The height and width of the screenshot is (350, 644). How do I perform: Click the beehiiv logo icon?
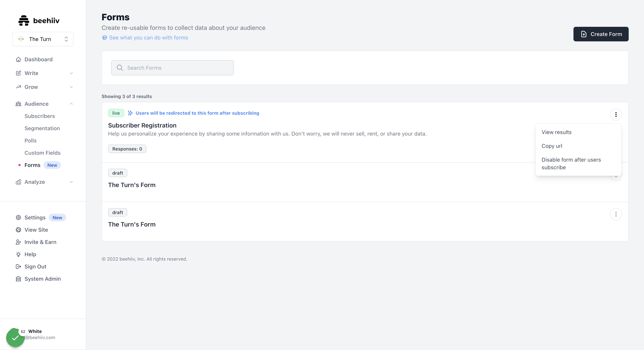[x=24, y=20]
